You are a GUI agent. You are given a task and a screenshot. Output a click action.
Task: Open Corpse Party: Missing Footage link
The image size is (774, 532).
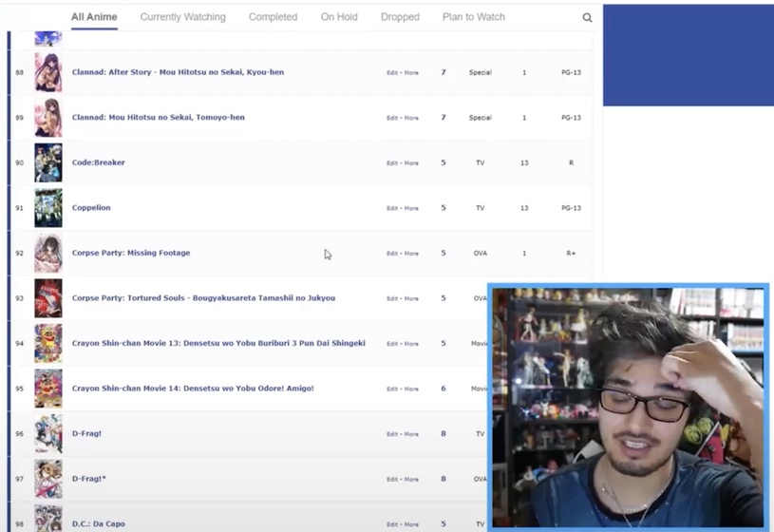click(131, 254)
